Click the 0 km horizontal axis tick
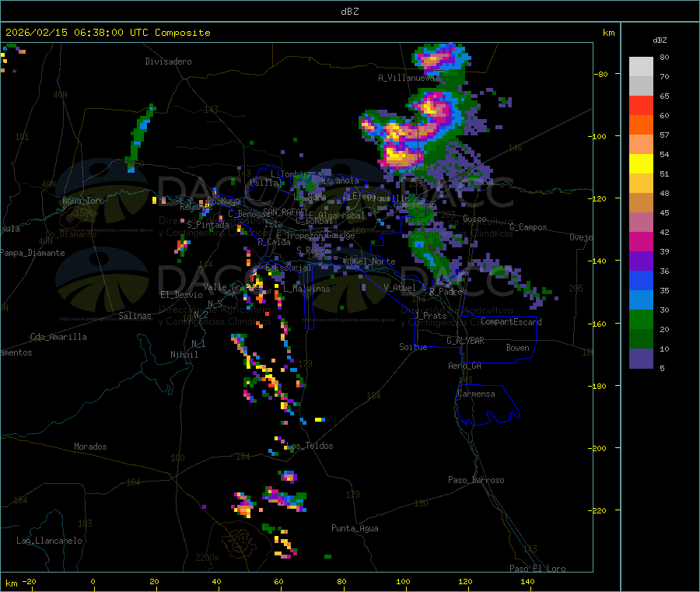Image resolution: width=700 pixels, height=592 pixels. (x=93, y=581)
